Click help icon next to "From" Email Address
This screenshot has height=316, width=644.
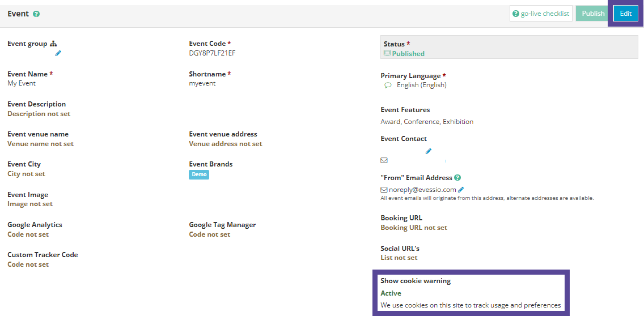click(x=457, y=178)
